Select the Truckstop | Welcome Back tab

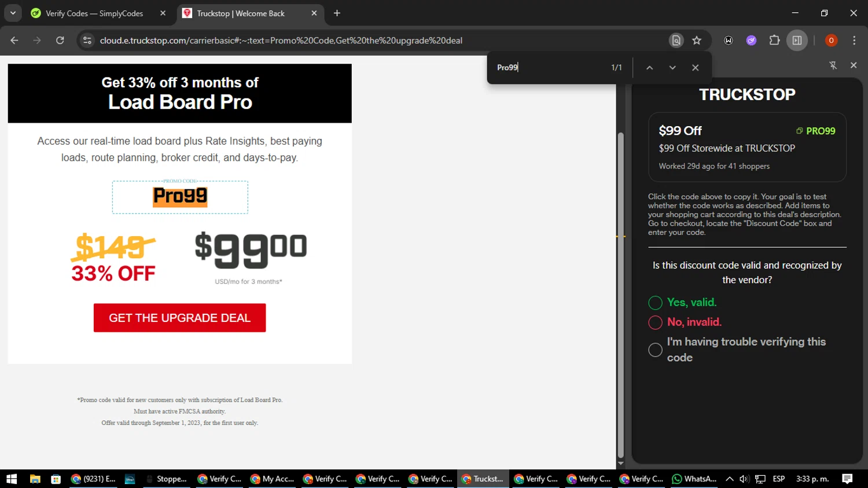[x=250, y=13]
